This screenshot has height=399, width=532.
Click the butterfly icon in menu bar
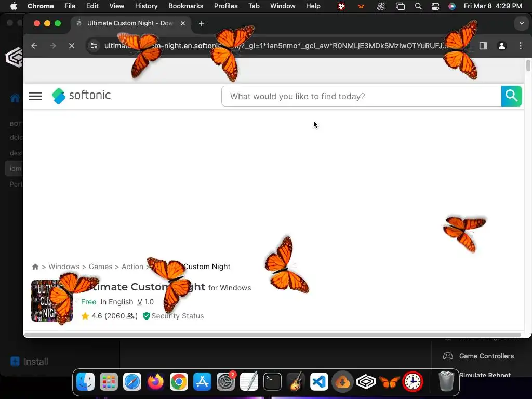(x=361, y=6)
